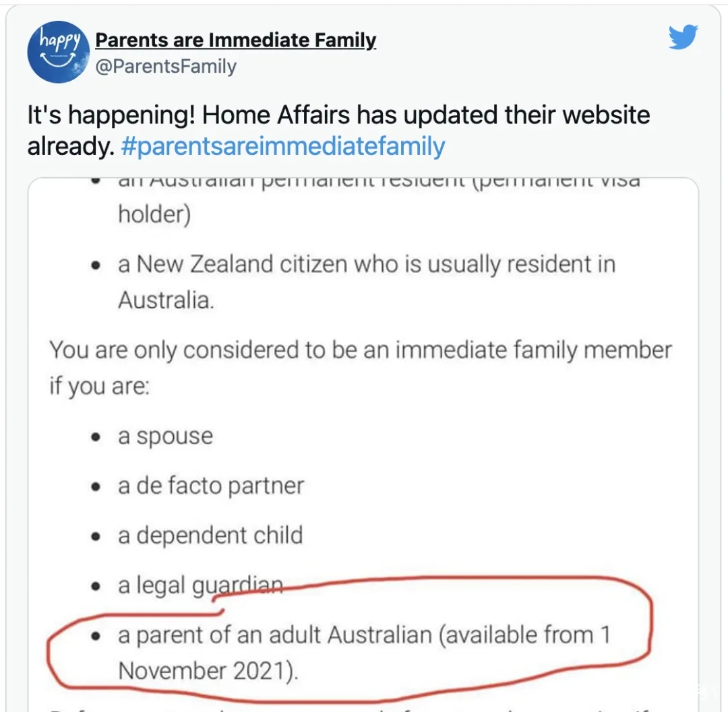
Task: Click the "November 2021)." text
Action: point(208,671)
